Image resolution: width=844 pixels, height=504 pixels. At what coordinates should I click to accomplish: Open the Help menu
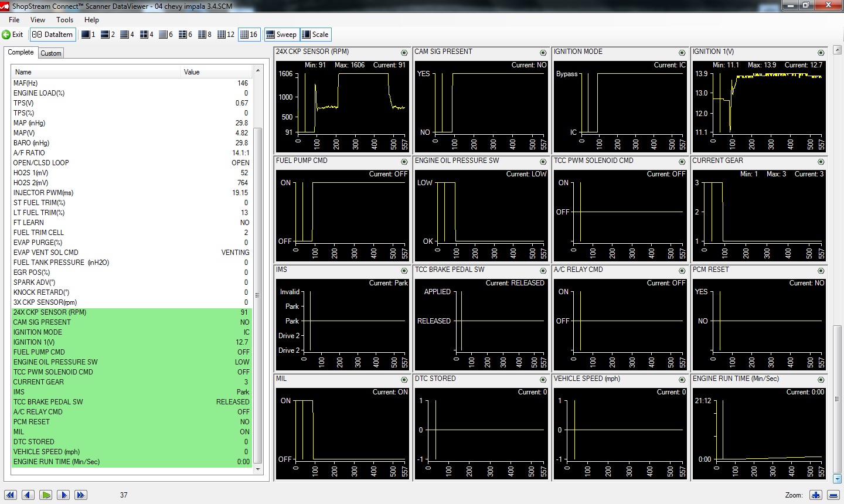(x=91, y=20)
